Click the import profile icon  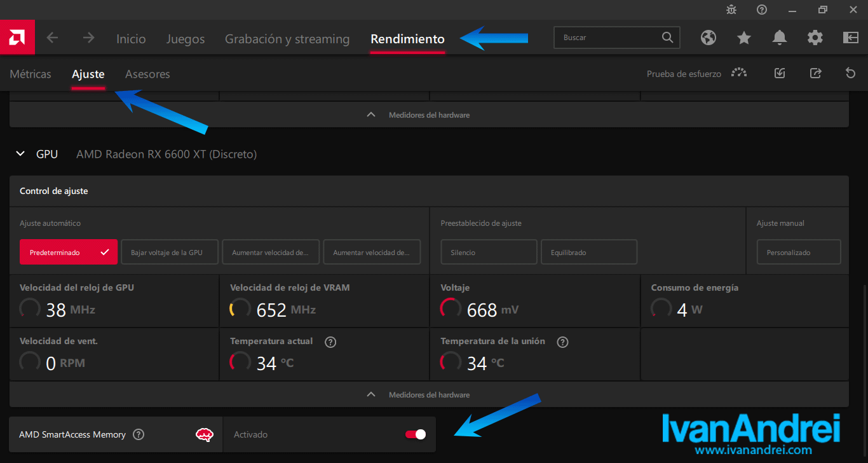pyautogui.click(x=780, y=73)
